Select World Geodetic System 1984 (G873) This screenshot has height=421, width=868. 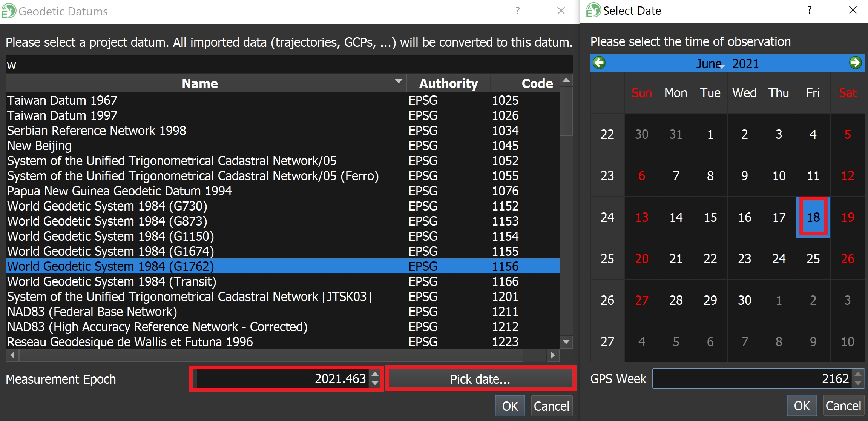point(282,221)
